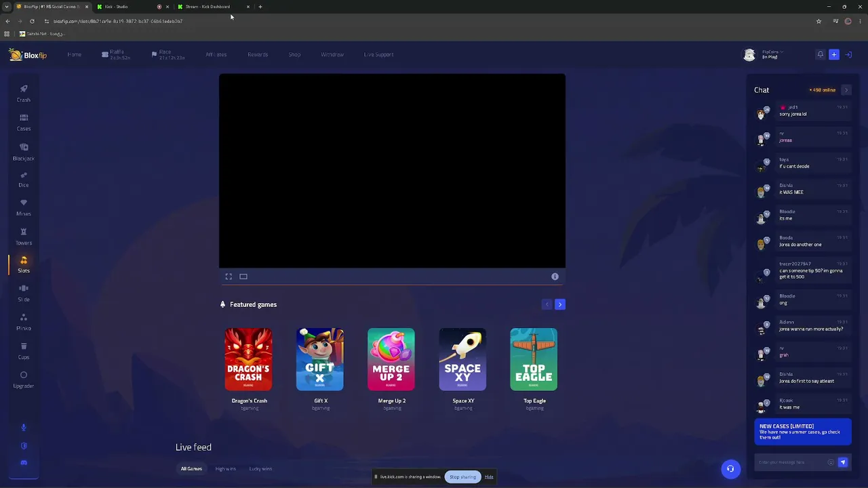The image size is (868, 488).
Task: Click the blue headset support bubble
Action: click(730, 469)
